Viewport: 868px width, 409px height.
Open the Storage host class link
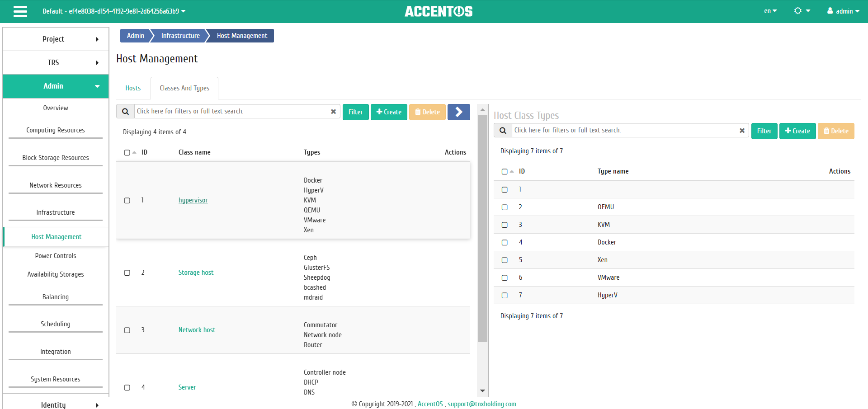pos(196,273)
